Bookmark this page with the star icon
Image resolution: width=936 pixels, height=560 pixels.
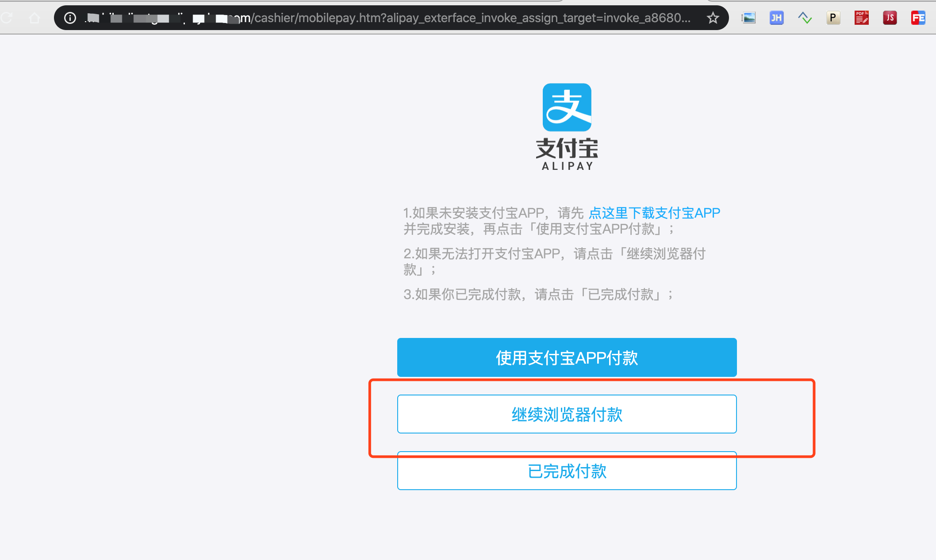tap(713, 18)
